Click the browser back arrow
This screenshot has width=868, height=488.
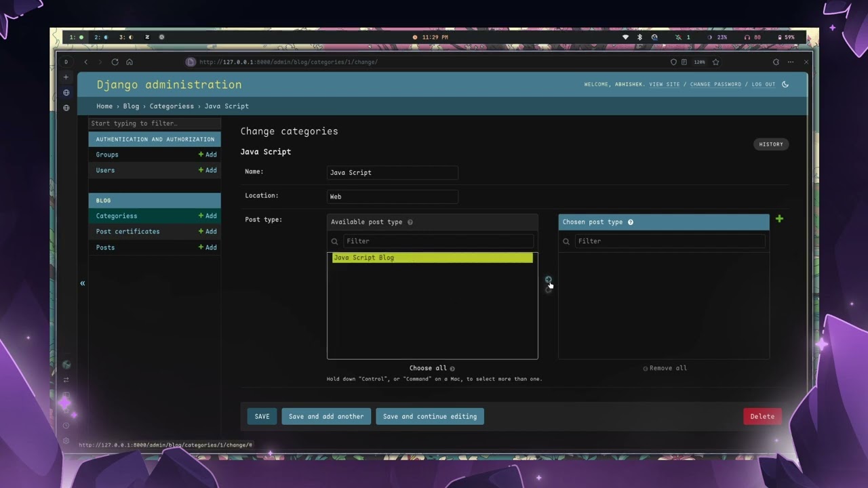[x=85, y=62]
